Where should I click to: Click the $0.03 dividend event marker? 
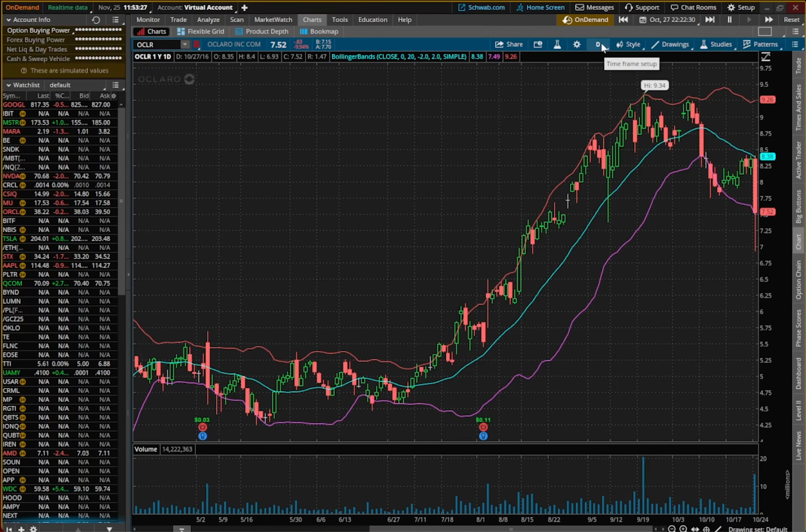point(202,428)
